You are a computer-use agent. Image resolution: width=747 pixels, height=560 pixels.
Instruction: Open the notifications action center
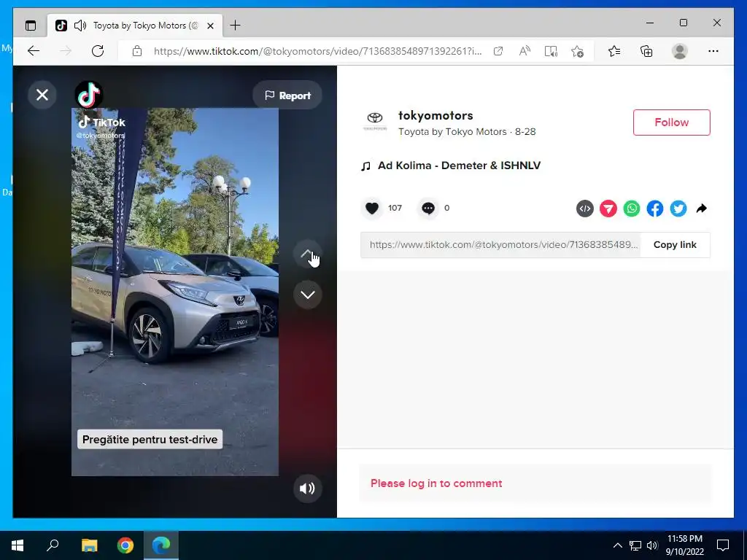(x=723, y=545)
